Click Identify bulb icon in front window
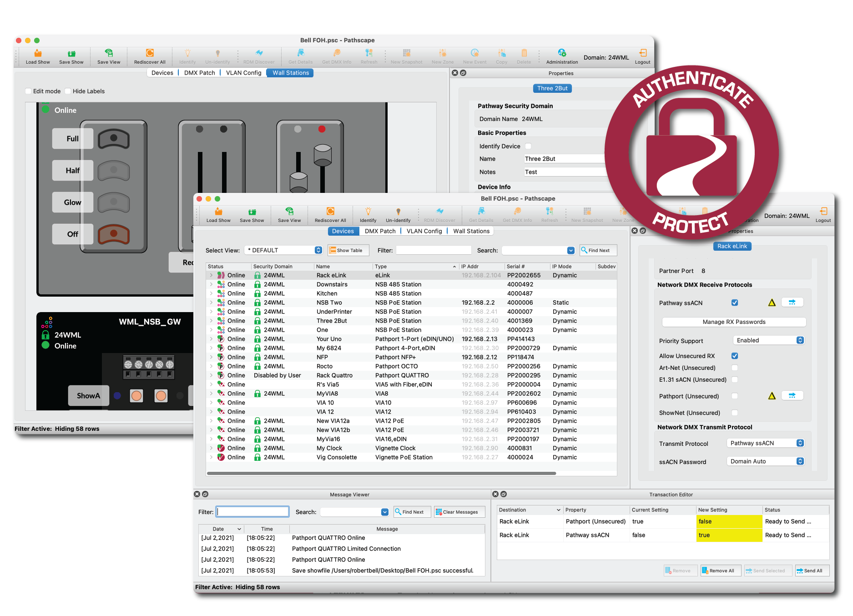The width and height of the screenshot is (853, 616). [368, 212]
